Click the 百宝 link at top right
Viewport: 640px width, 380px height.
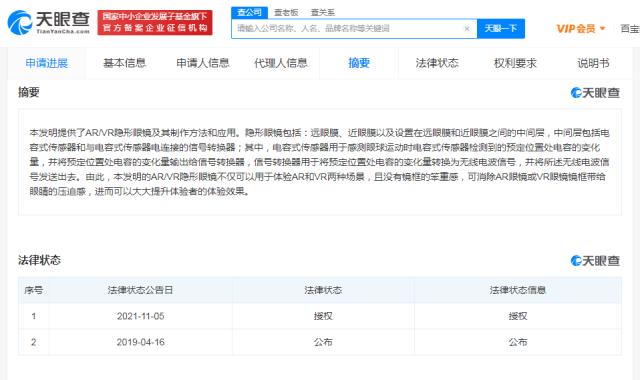click(630, 29)
